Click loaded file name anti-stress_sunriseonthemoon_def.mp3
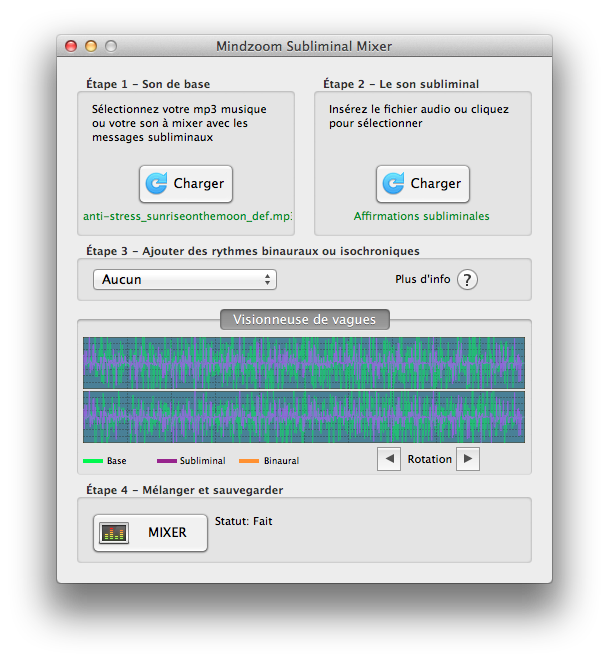The width and height of the screenshot is (609, 662). coord(188,216)
